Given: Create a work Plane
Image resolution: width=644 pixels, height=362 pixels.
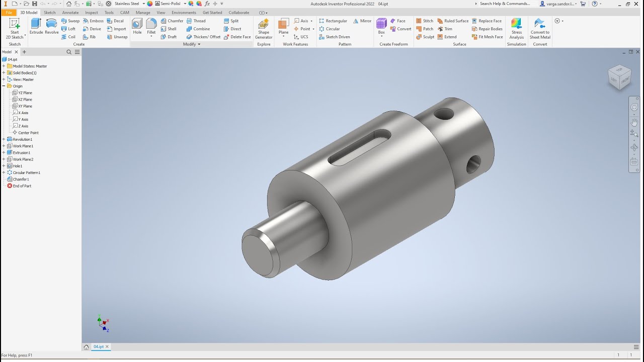Looking at the screenshot, I should [284, 28].
